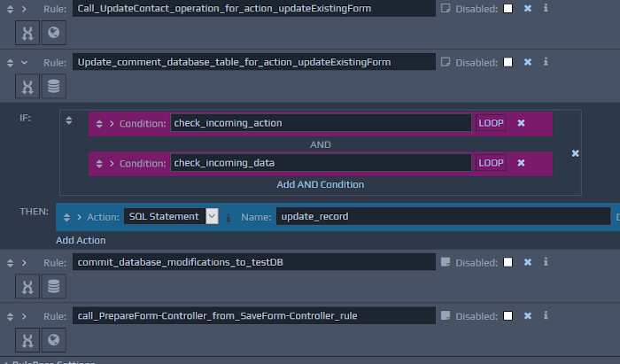Click the DNA icon under Update_comment_database_table rule
620x364 pixels.
click(27, 86)
